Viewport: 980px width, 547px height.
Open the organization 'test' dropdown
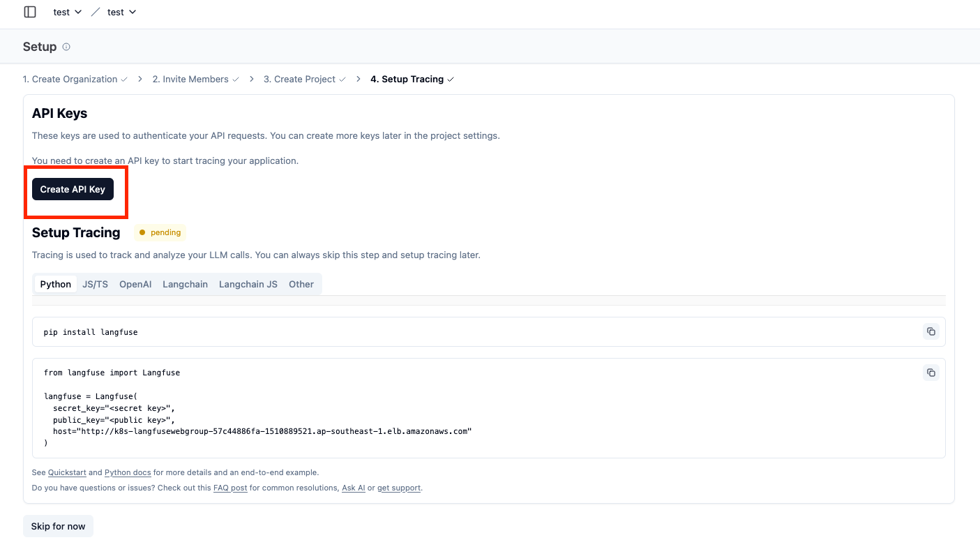coord(68,12)
